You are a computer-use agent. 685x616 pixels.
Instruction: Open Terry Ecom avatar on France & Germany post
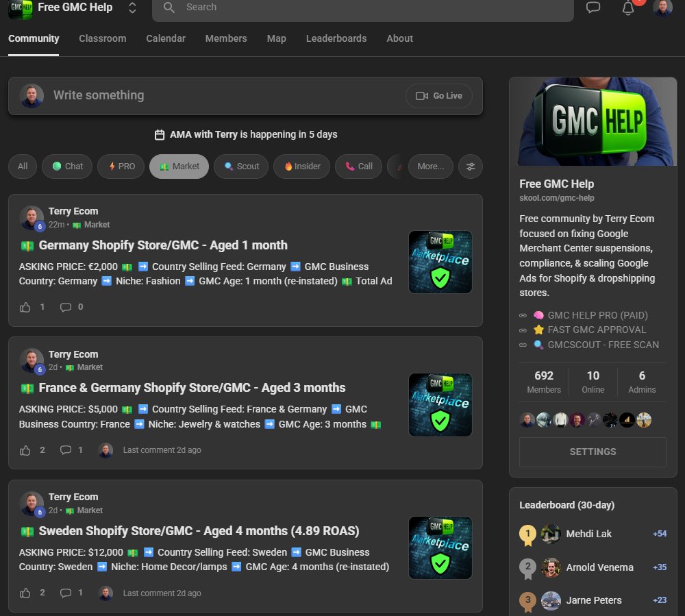pos(32,360)
